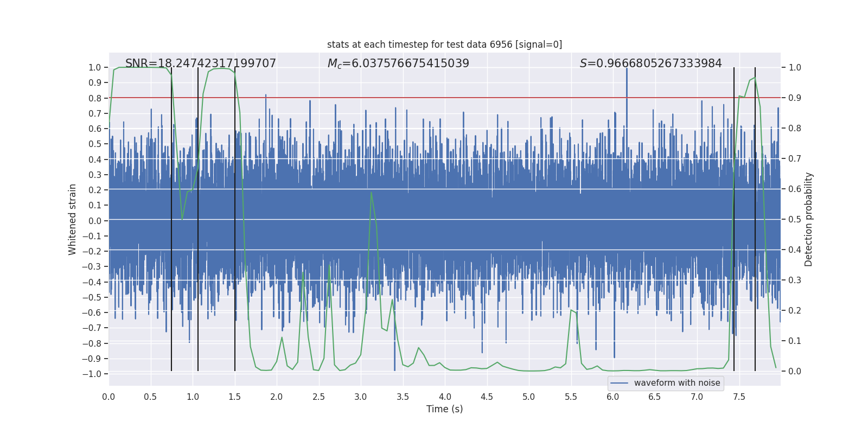Click the green peak near 3.1 seconds

point(371,192)
